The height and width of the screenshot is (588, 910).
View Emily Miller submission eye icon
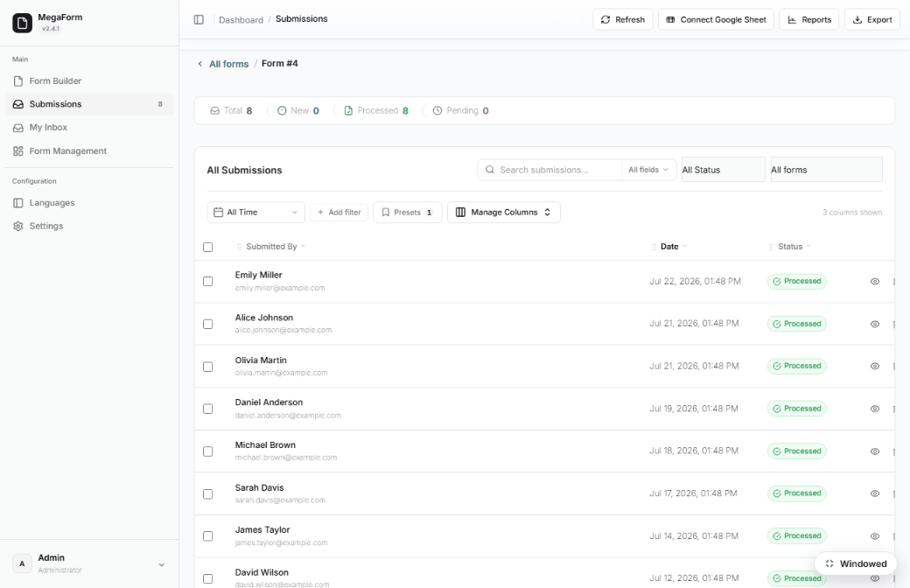point(875,282)
